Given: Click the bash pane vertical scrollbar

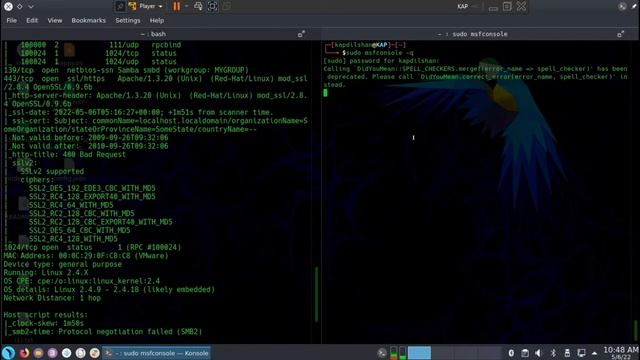Looking at the screenshot, I should click(316, 294).
